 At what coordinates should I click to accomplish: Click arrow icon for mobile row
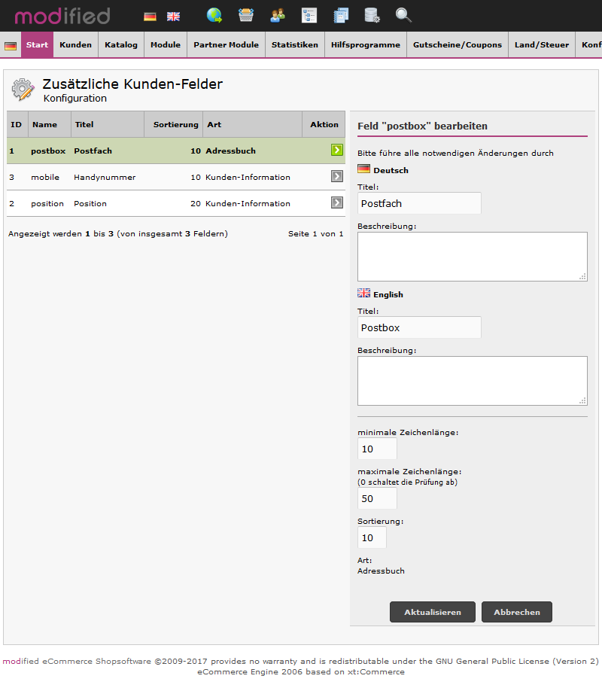pos(337,177)
